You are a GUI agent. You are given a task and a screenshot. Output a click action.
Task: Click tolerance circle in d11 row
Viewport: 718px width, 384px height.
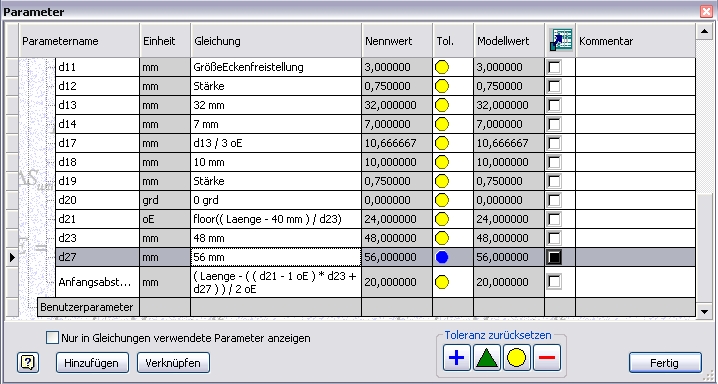point(442,67)
